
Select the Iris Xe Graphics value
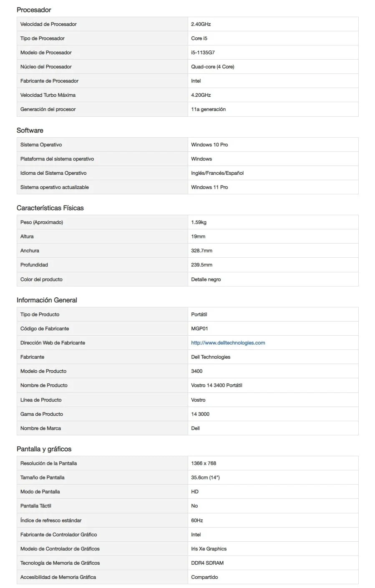click(x=209, y=549)
